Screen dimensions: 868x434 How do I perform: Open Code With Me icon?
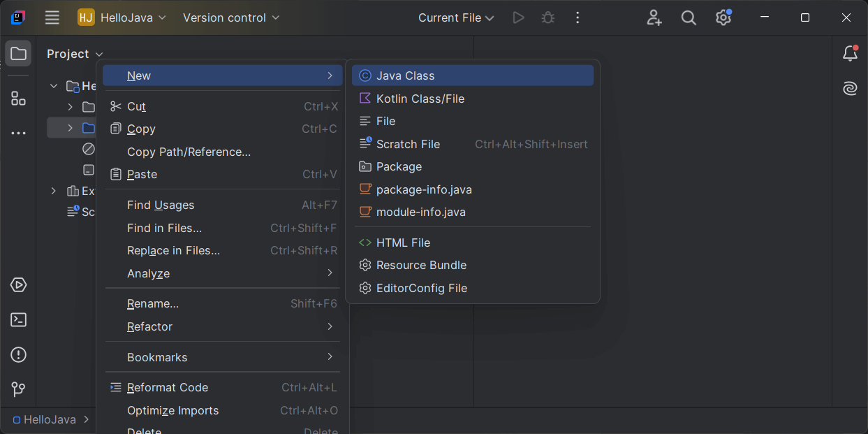point(654,17)
